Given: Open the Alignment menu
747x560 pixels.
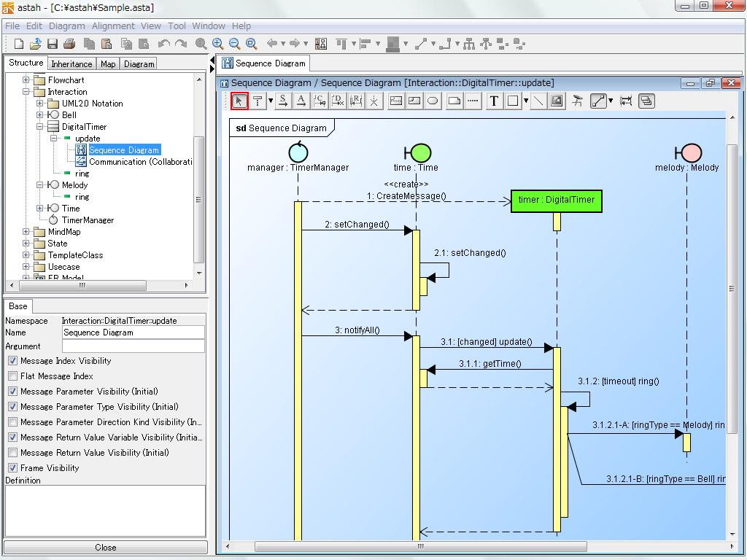Looking at the screenshot, I should 113,26.
